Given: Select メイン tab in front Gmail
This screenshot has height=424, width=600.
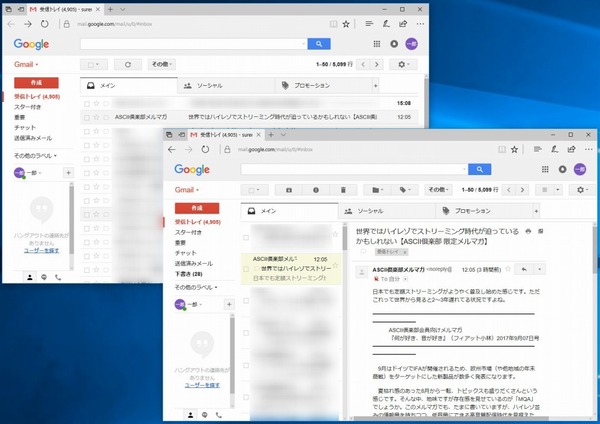Looking at the screenshot, I should [290, 211].
